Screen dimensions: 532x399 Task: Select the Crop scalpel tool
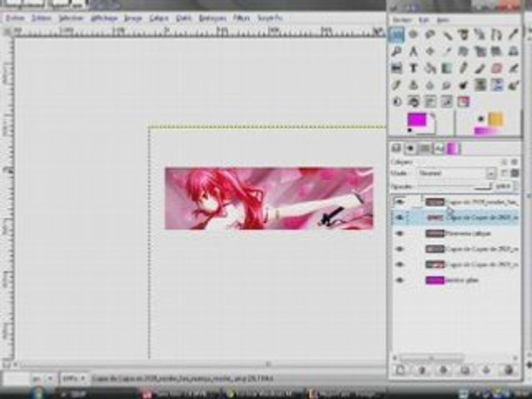point(447,51)
